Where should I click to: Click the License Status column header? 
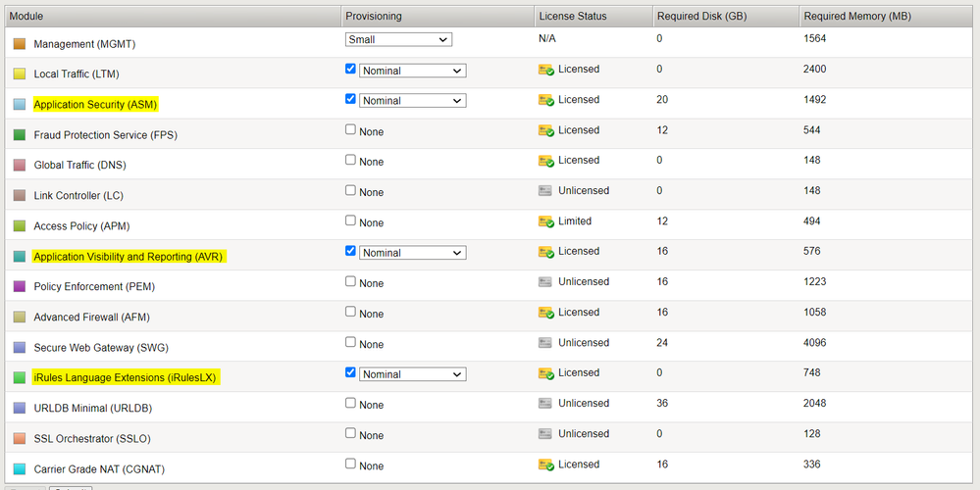573,17
